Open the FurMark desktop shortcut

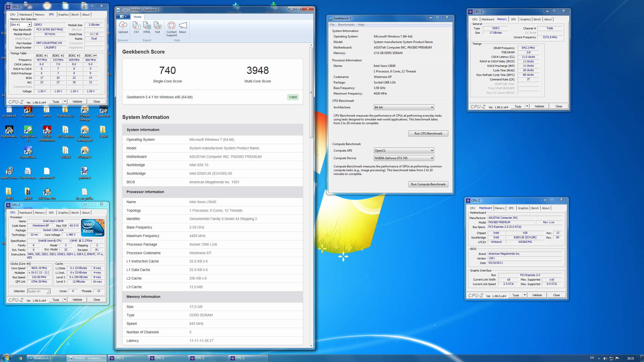pyautogui.click(x=28, y=112)
